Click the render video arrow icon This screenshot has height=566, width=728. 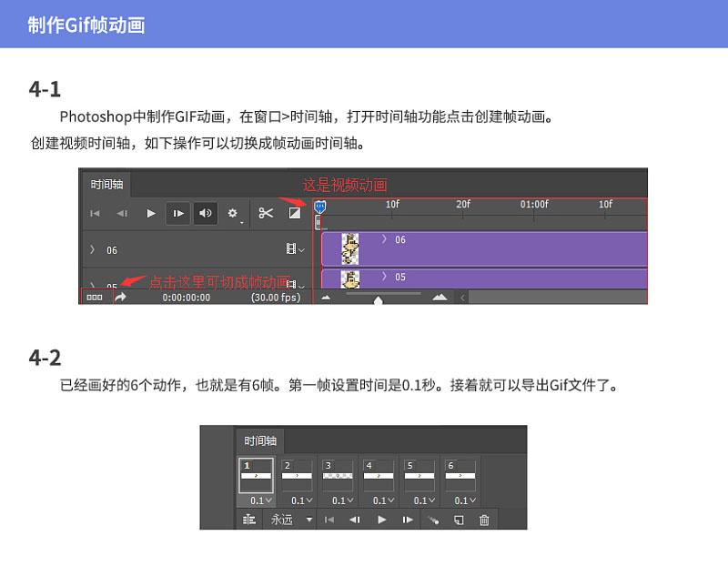pyautogui.click(x=121, y=298)
